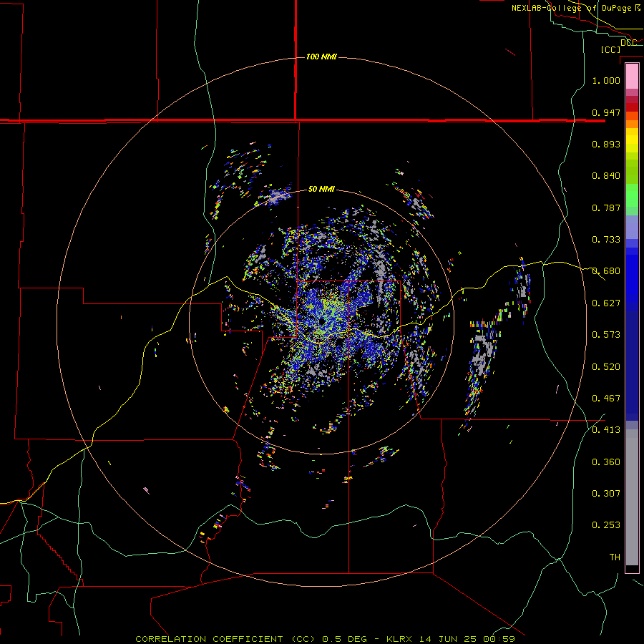Click the 0.947 legend value
This screenshot has width=644, height=644.
point(606,112)
